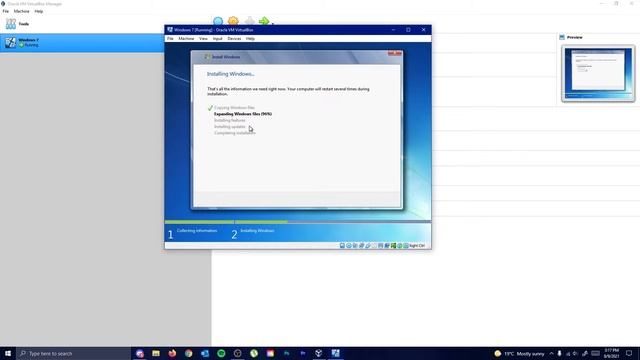Open Firefox from taskbar
640x360 pixels.
pyautogui.click(x=172, y=353)
